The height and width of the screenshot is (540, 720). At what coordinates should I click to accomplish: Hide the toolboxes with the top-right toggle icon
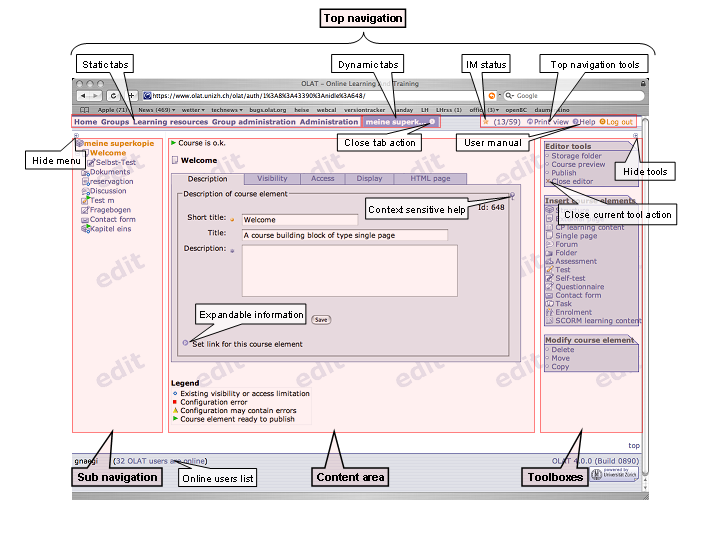point(636,135)
